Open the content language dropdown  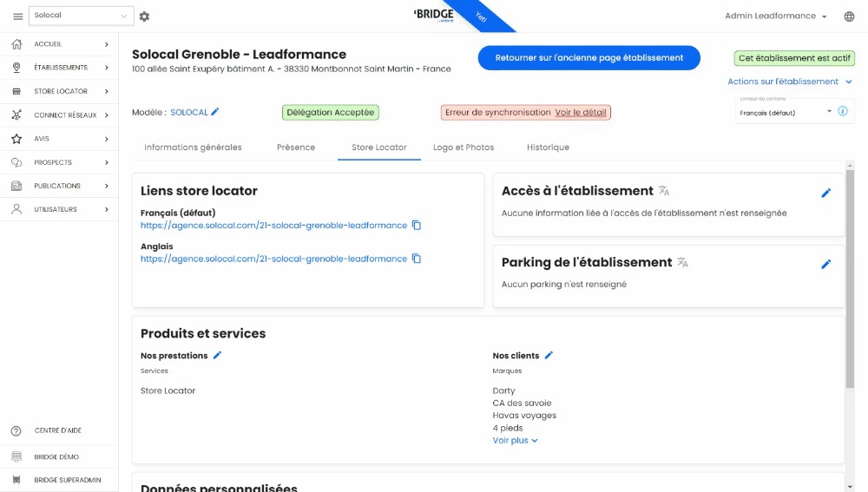pos(786,112)
